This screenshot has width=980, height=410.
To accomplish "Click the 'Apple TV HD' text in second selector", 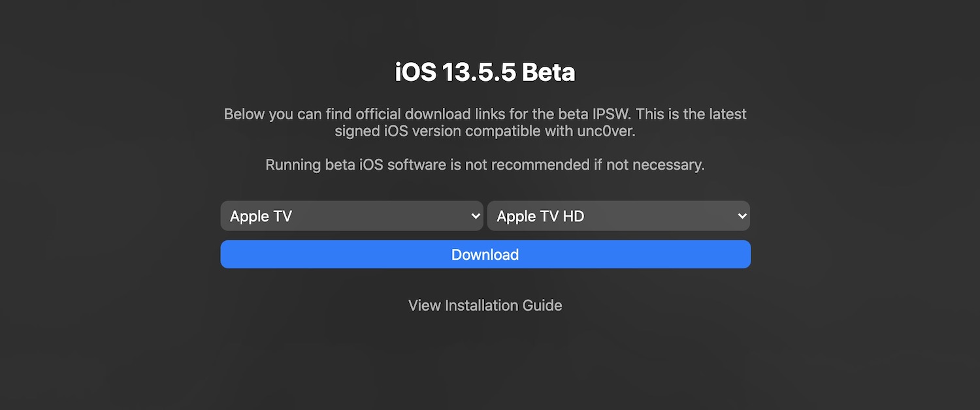I will [x=540, y=217].
